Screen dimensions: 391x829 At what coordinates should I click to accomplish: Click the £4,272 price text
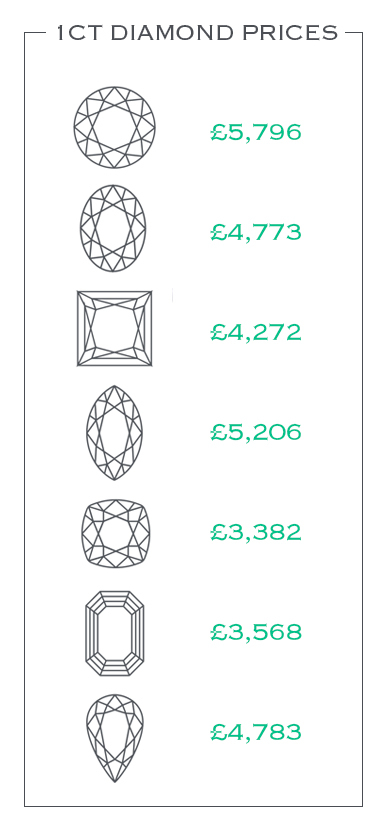coord(256,332)
